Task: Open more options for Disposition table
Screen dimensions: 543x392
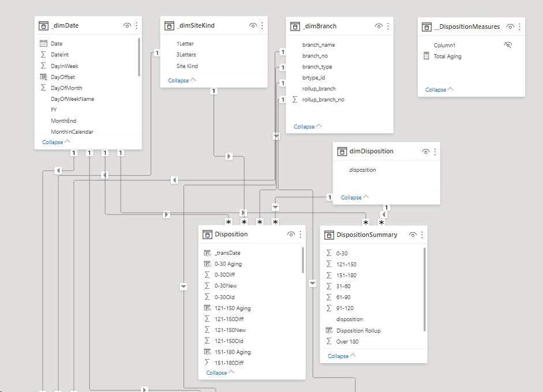Action: [300, 234]
